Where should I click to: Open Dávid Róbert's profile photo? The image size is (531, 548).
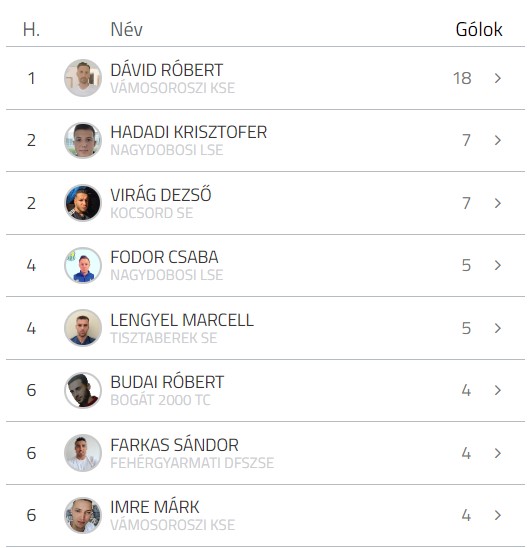point(83,78)
